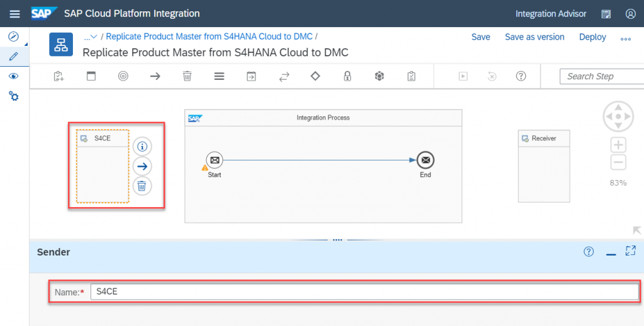Viewport: 644px width, 326px height.
Task: Go to Discover compass icon in sidebar
Action: pos(14,37)
